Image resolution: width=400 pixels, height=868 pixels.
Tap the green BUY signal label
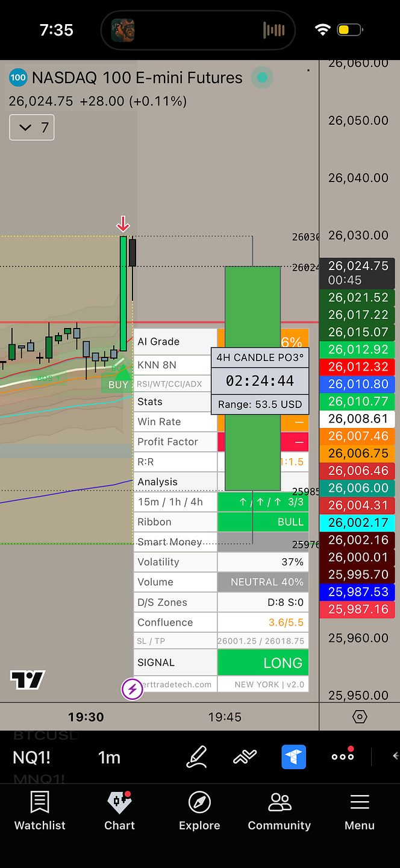(118, 383)
